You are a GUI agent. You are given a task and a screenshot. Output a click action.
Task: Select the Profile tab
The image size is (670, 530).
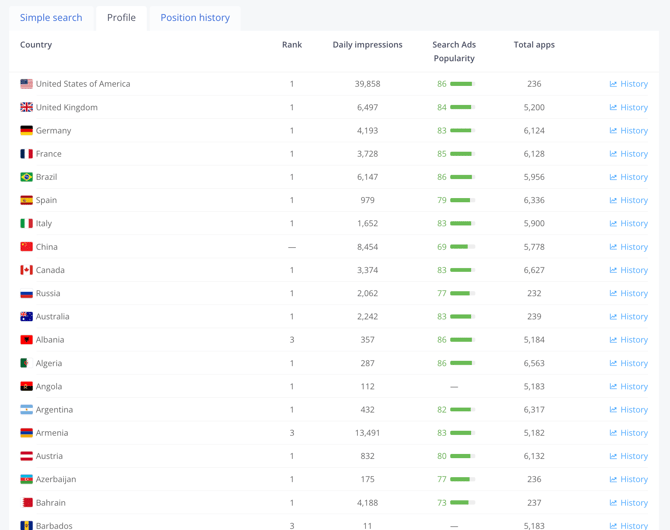pos(121,18)
